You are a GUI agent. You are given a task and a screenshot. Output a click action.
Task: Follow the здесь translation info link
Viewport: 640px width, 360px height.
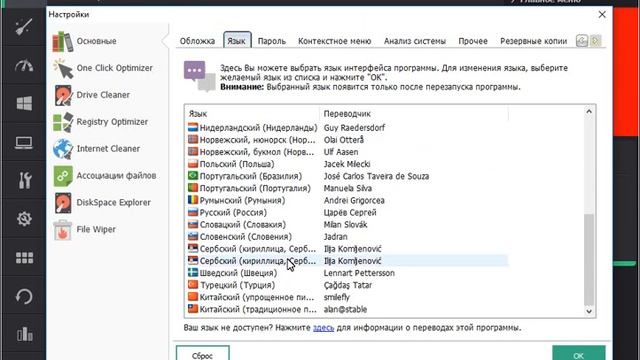coord(323,328)
